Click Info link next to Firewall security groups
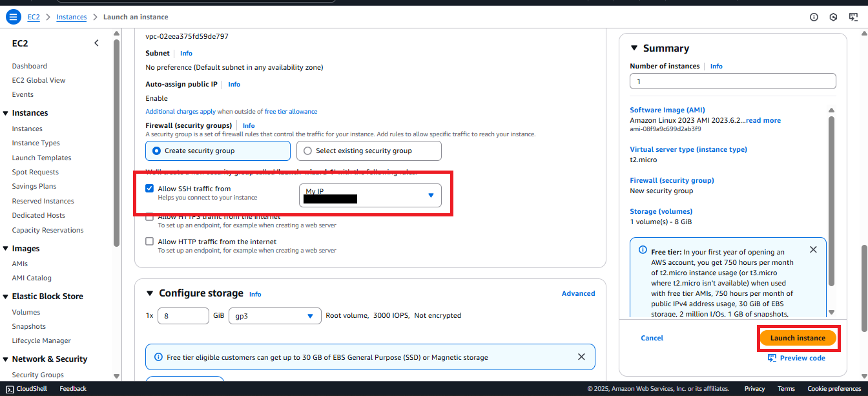Screen dimensions: 868x396 pyautogui.click(x=249, y=126)
